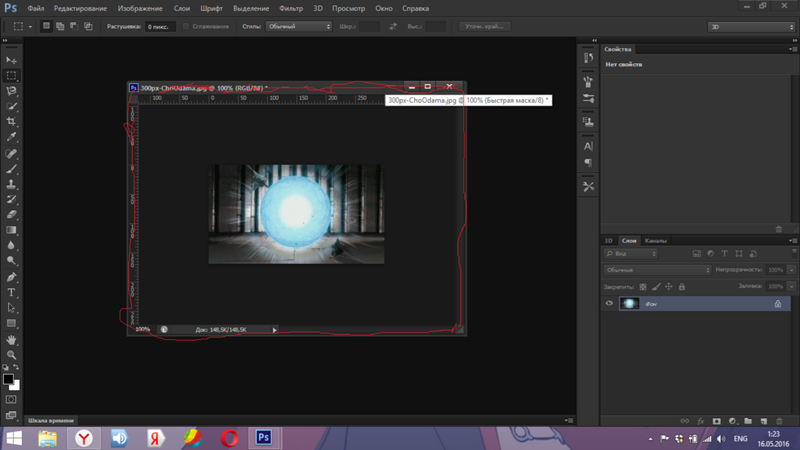Viewport: 800px width, 450px height.
Task: Select the Rectangle shape tool
Action: tap(11, 323)
